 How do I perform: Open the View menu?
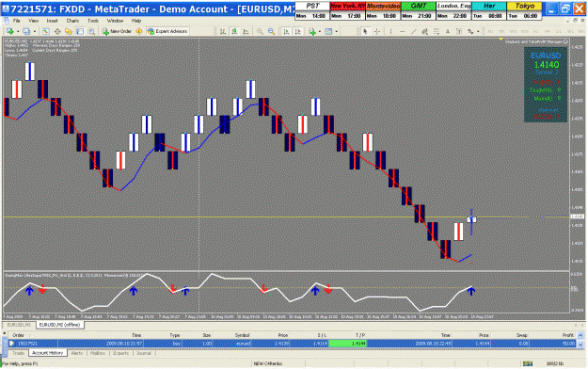click(x=34, y=21)
